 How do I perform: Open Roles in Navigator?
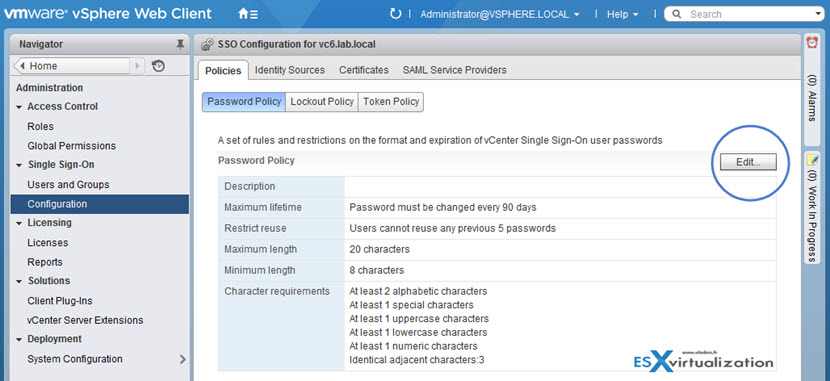click(40, 126)
